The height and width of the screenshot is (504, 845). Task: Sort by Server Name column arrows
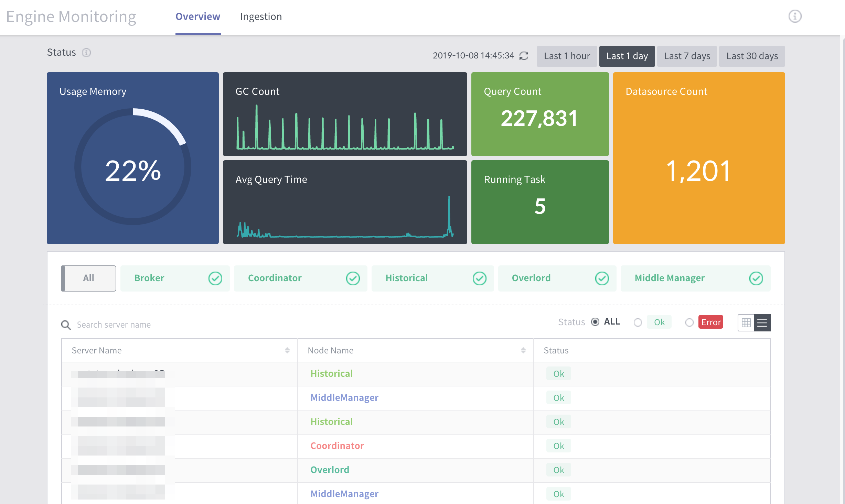(287, 350)
